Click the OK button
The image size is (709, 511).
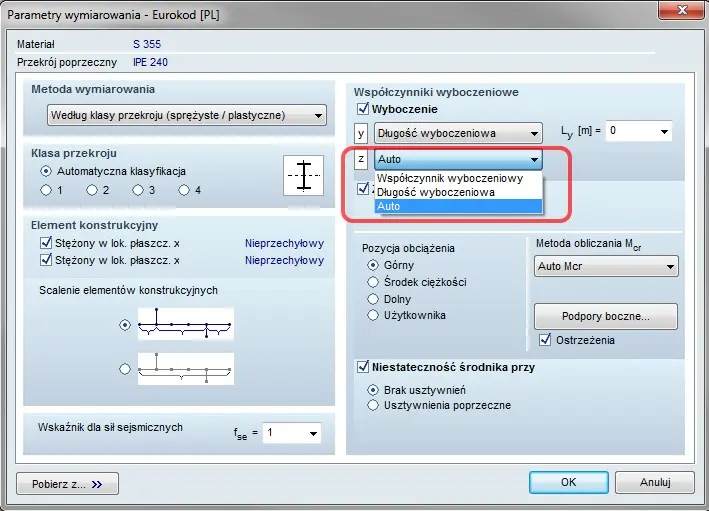pyautogui.click(x=568, y=482)
